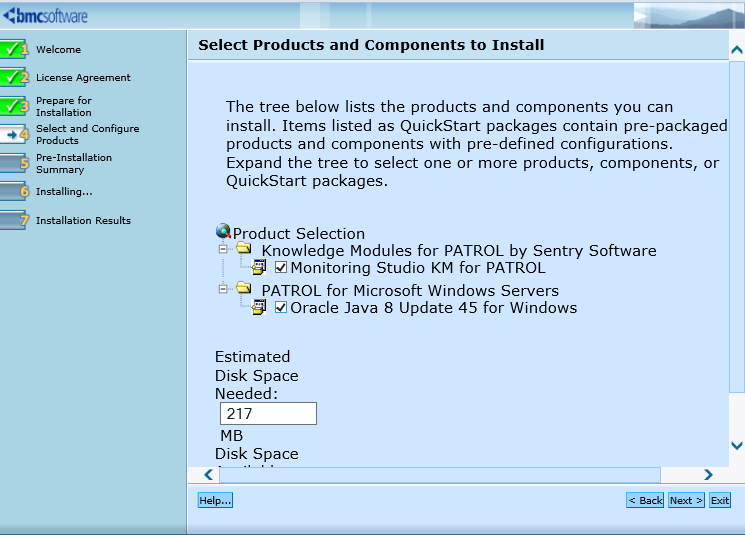Viewport: 745px width, 535px height.
Task: Uncheck Monitoring Studio KM for PATROL checkbox
Action: click(281, 268)
